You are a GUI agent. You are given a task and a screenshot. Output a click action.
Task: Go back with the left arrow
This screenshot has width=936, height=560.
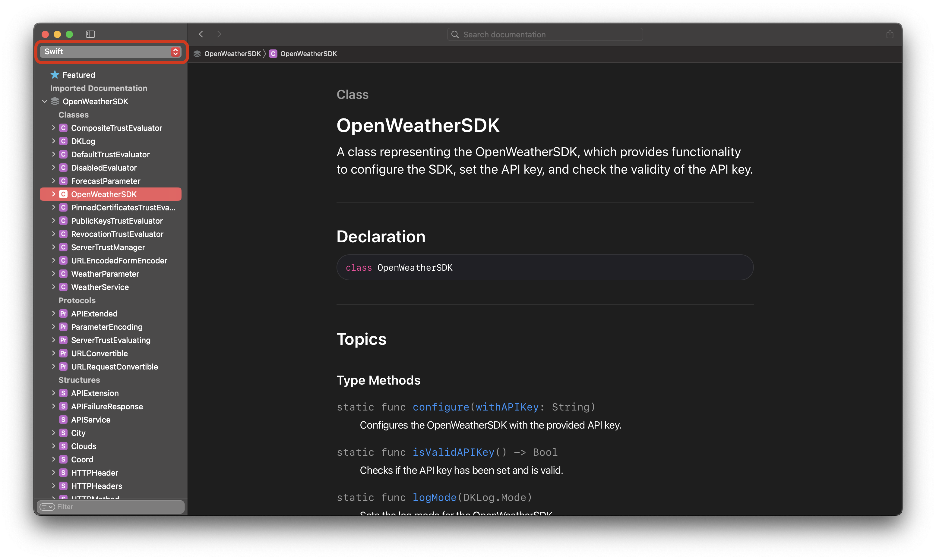(x=201, y=34)
